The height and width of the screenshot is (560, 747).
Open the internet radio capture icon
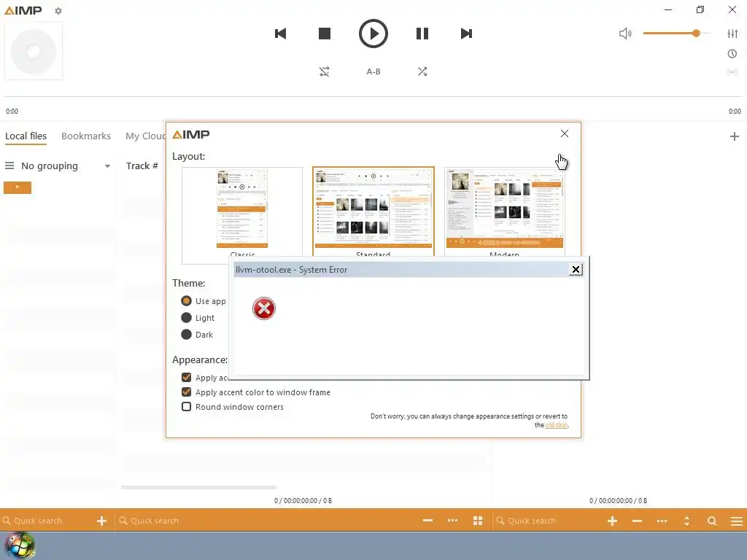click(x=732, y=72)
